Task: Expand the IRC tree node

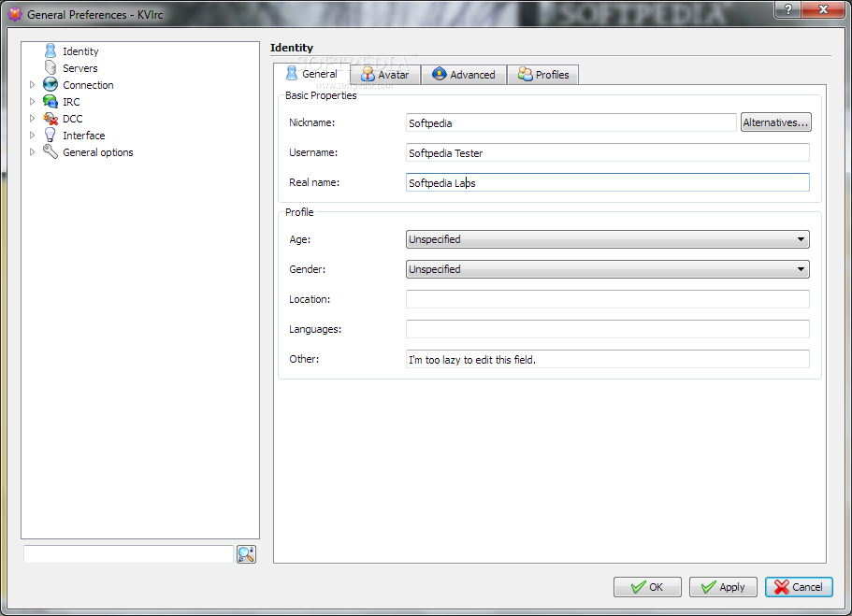Action: [32, 102]
